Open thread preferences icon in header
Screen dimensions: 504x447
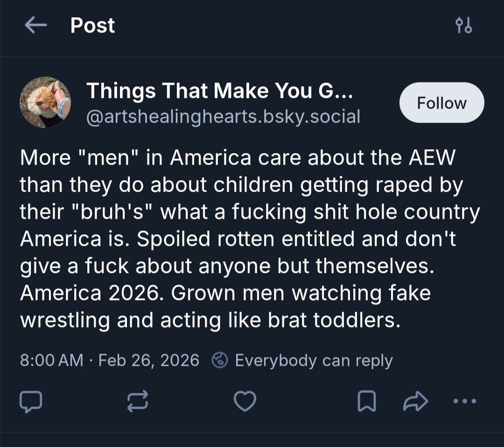[463, 26]
